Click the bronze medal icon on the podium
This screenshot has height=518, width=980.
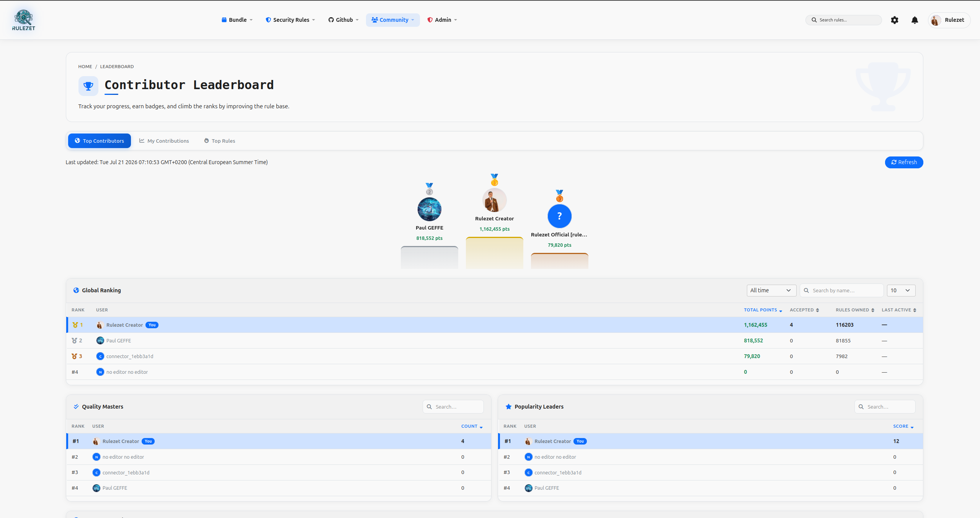point(559,195)
